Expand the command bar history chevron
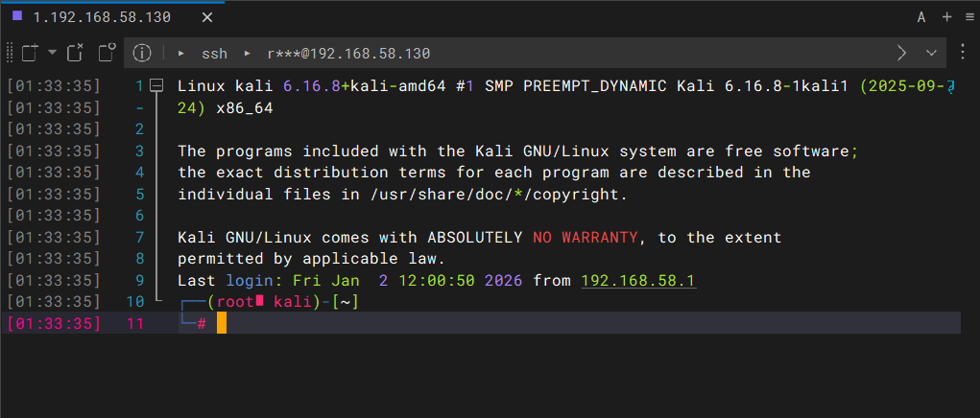 pos(931,53)
